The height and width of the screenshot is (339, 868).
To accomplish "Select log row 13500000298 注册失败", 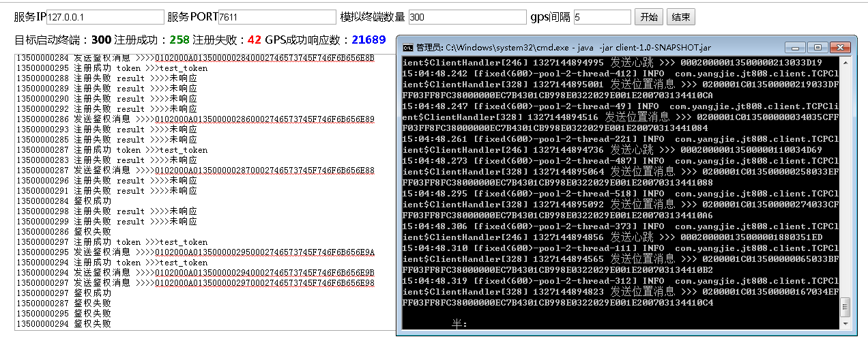I will coord(106,211).
